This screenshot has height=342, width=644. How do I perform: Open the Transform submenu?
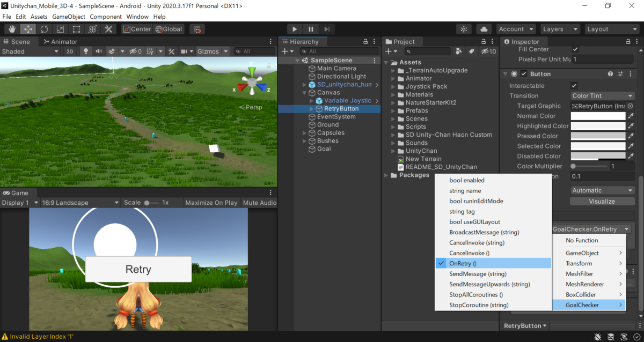pos(589,263)
